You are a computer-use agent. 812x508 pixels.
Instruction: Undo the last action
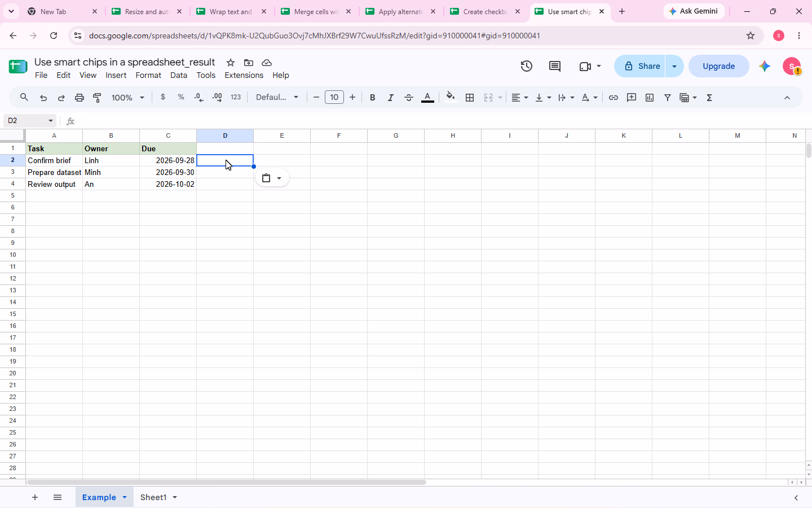tap(43, 98)
